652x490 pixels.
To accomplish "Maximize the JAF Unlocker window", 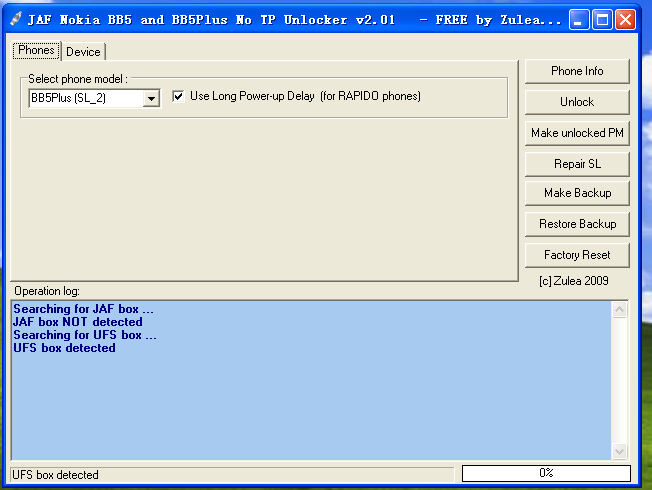I will [602, 20].
